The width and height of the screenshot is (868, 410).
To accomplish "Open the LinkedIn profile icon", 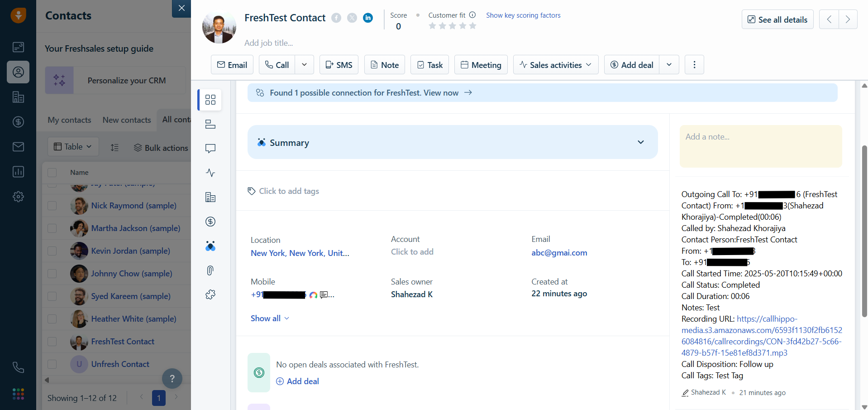I will click(x=368, y=18).
